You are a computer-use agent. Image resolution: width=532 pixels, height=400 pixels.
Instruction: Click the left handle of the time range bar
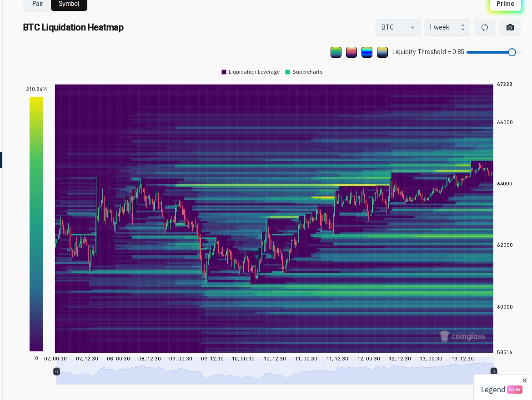click(x=57, y=371)
